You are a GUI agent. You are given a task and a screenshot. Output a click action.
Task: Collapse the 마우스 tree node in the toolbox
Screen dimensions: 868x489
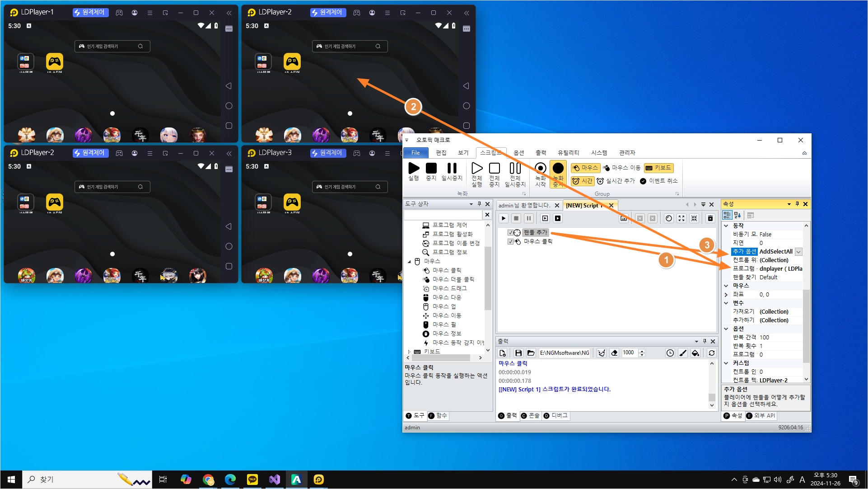click(x=410, y=261)
